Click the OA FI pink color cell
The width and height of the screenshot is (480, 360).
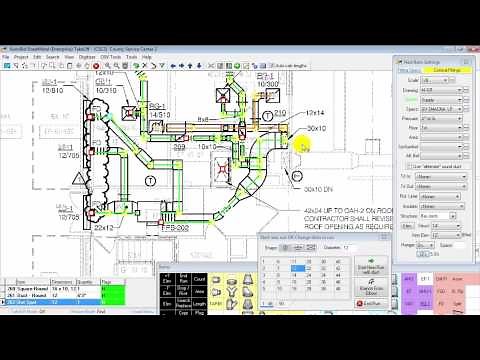(x=441, y=279)
